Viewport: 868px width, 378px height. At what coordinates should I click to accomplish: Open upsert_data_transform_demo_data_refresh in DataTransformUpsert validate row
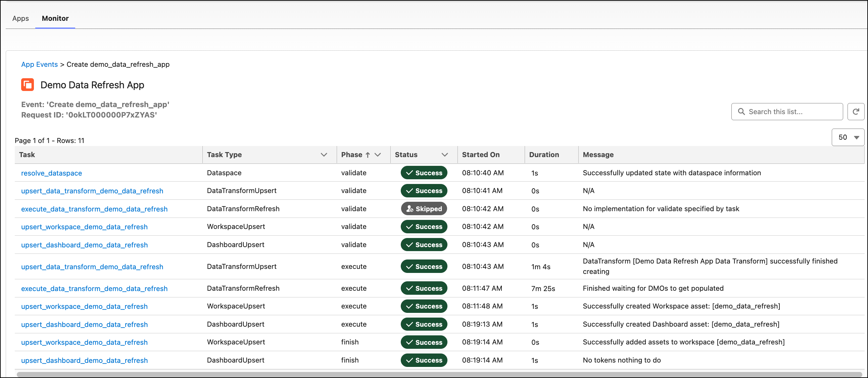(x=92, y=191)
